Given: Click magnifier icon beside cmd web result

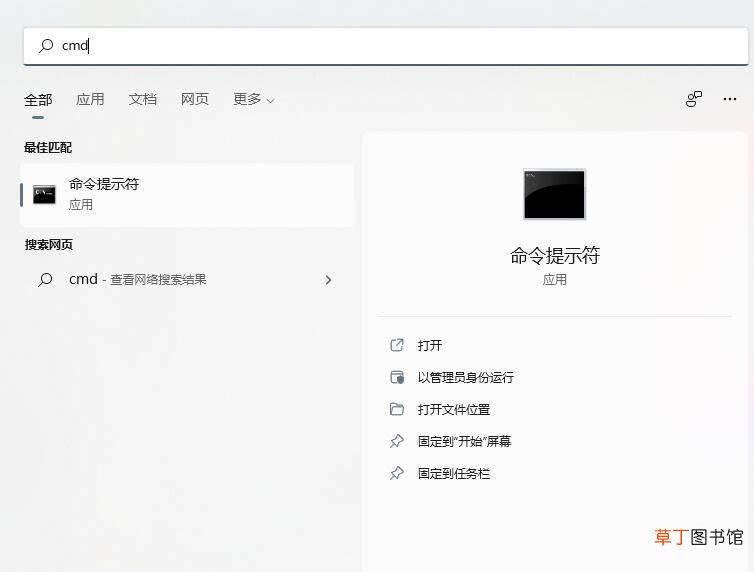Looking at the screenshot, I should 45,279.
